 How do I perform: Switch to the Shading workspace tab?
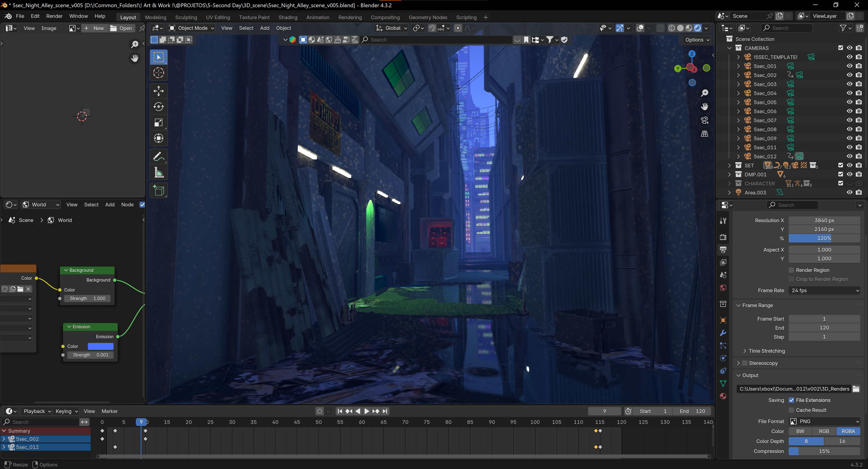point(288,17)
